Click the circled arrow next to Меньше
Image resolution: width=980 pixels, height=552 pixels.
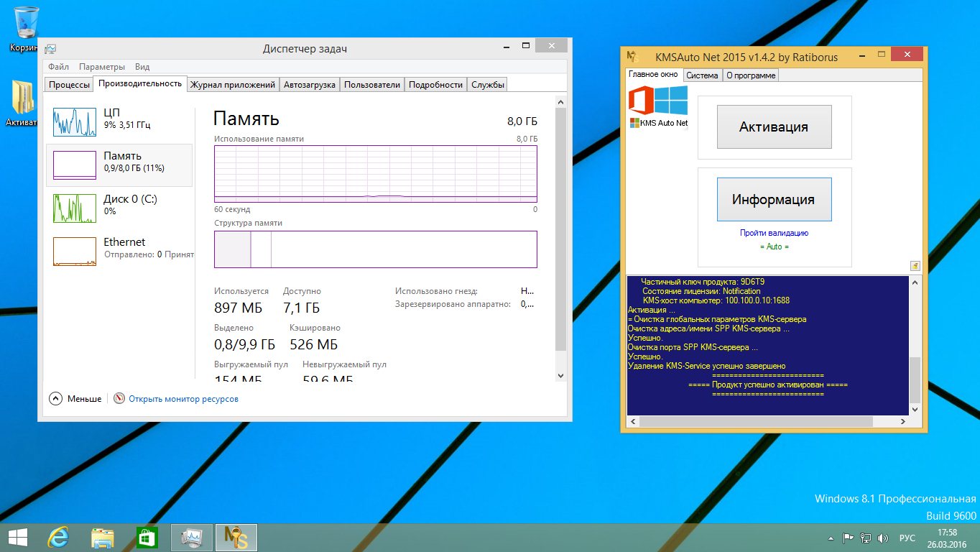(x=56, y=398)
